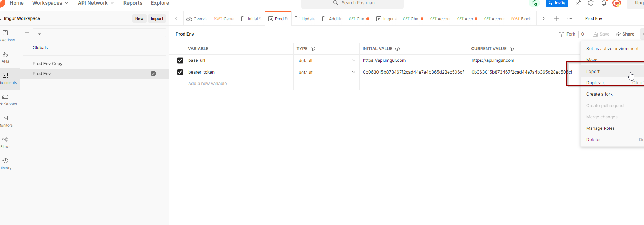644x225 pixels.
Task: Open Explore in top navigation
Action: pos(160,3)
